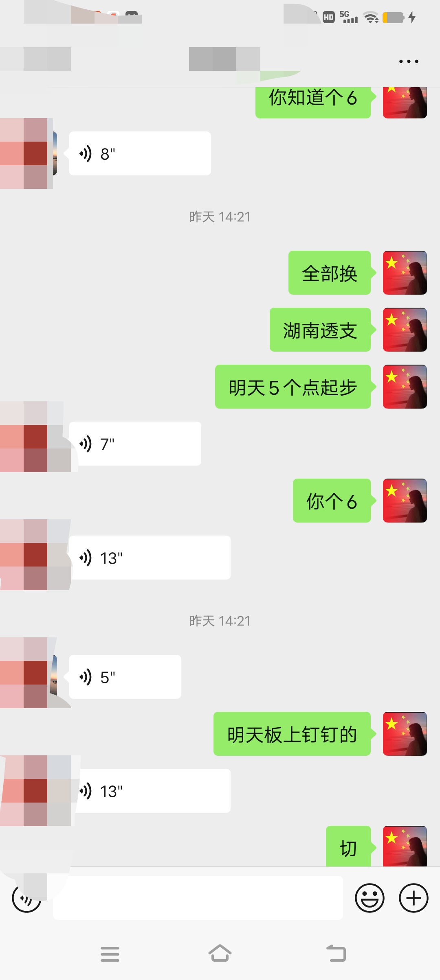The width and height of the screenshot is (440, 980).
Task: Tap the 你知道个 6 message bubble
Action: 313,102
